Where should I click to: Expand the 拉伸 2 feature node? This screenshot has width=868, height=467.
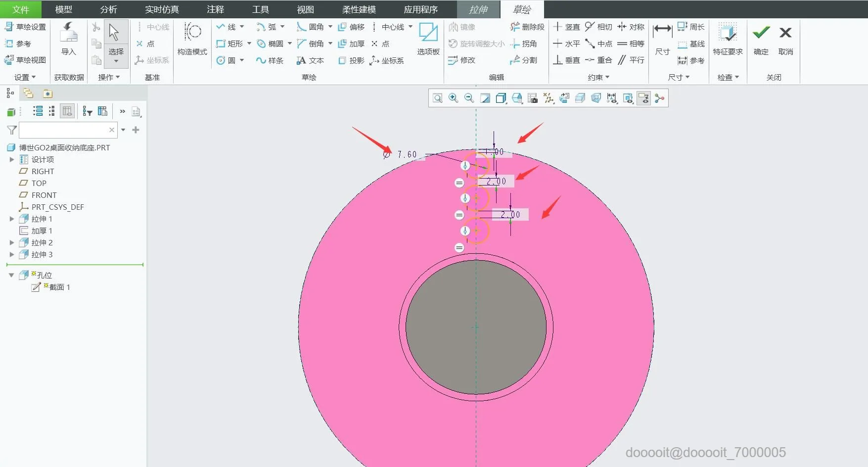click(11, 242)
